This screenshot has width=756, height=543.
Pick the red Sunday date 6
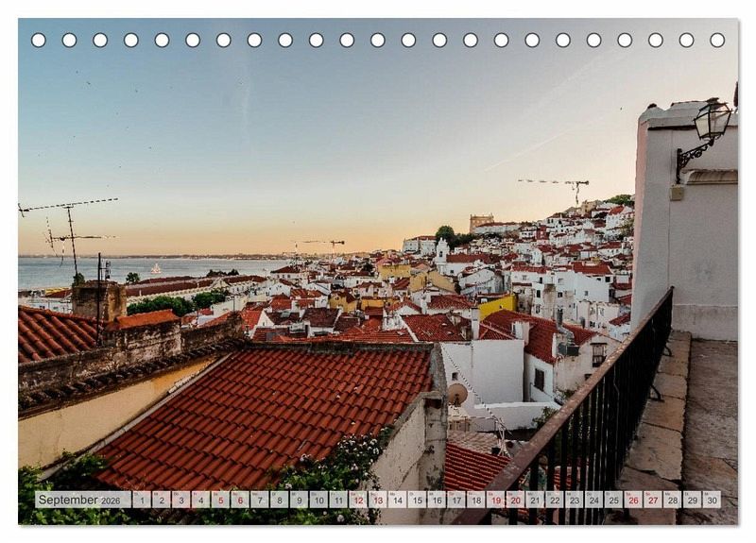click(x=240, y=500)
